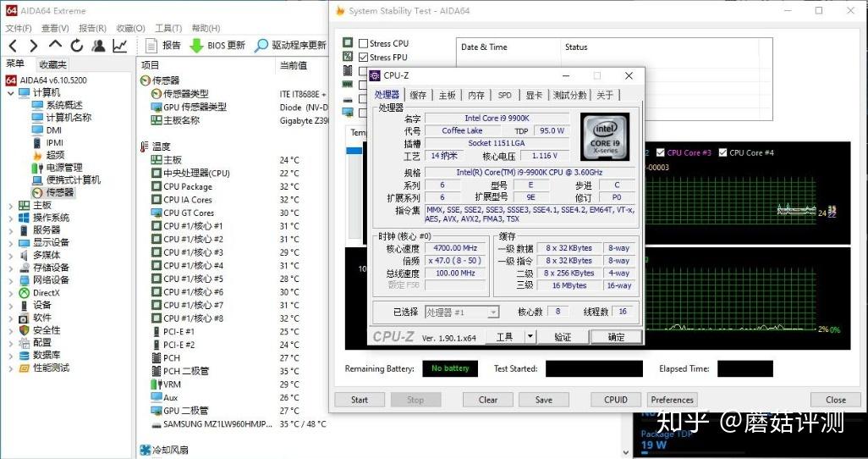
Task: Click the Save button in Stability Test
Action: (x=544, y=400)
